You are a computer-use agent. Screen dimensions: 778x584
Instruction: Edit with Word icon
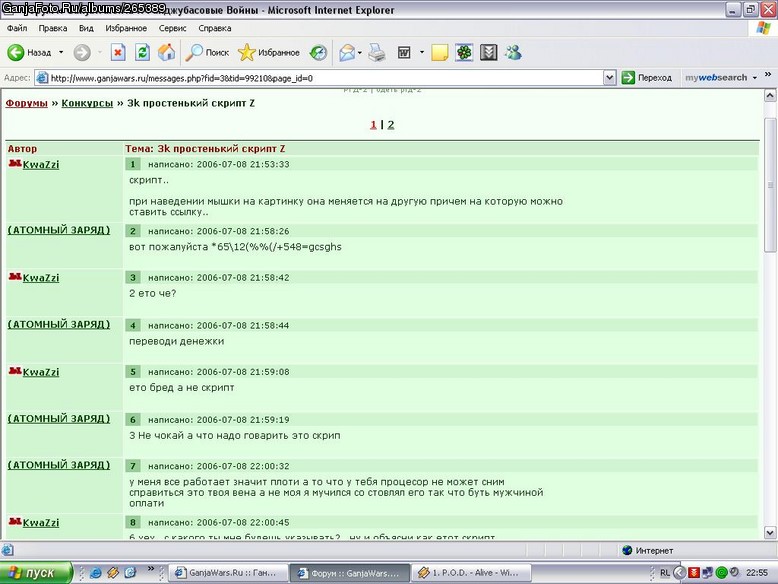[404, 52]
